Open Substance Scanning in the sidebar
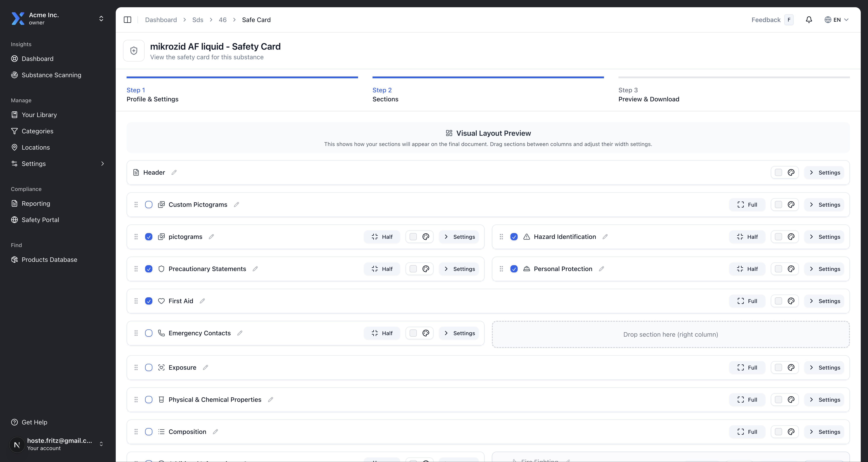The image size is (868, 462). pyautogui.click(x=51, y=75)
